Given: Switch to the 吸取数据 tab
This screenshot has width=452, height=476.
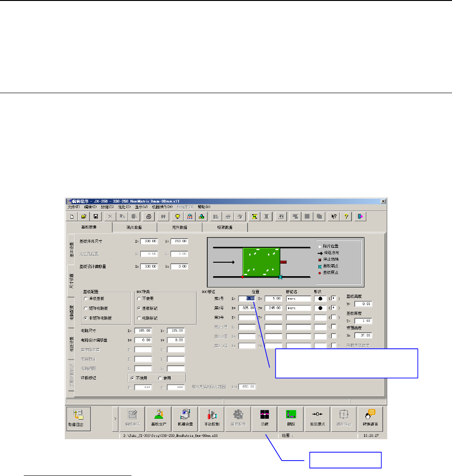Looking at the screenshot, I should pyautogui.click(x=225, y=227).
